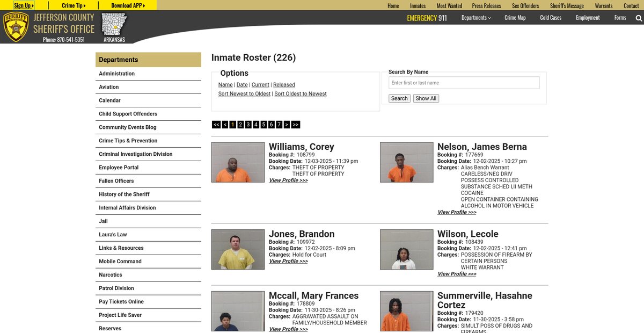Click the Show All button

426,98
